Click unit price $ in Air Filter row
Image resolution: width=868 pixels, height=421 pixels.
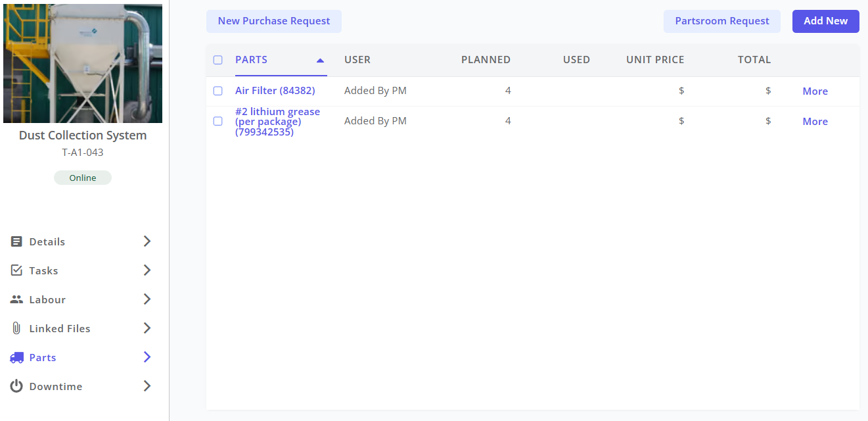click(x=681, y=91)
